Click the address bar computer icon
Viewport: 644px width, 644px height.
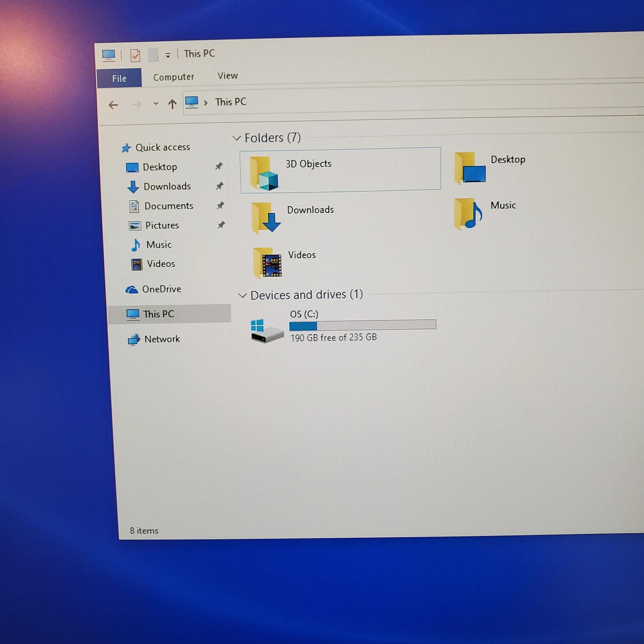pyautogui.click(x=192, y=102)
